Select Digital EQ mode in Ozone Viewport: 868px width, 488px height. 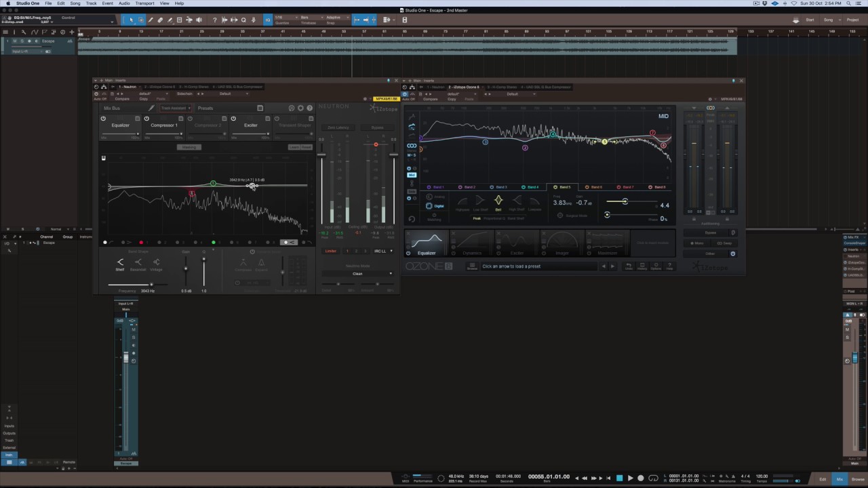tap(435, 205)
